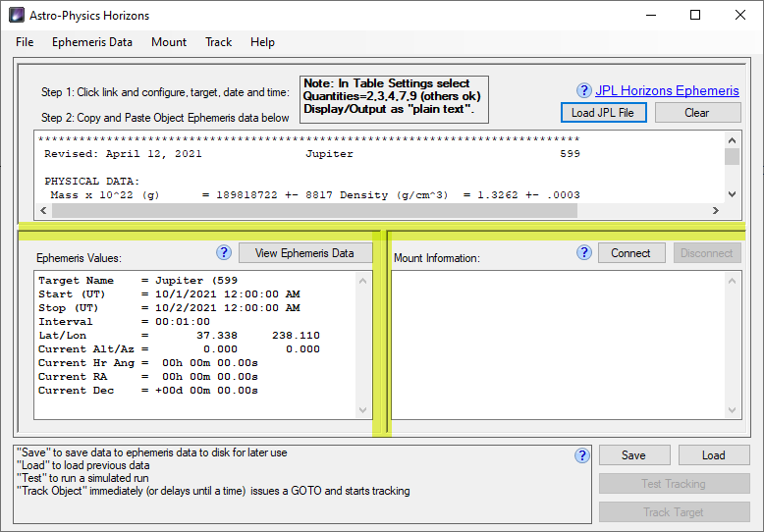Click the scroll up arrow of ephemeris paste box

pyautogui.click(x=732, y=140)
